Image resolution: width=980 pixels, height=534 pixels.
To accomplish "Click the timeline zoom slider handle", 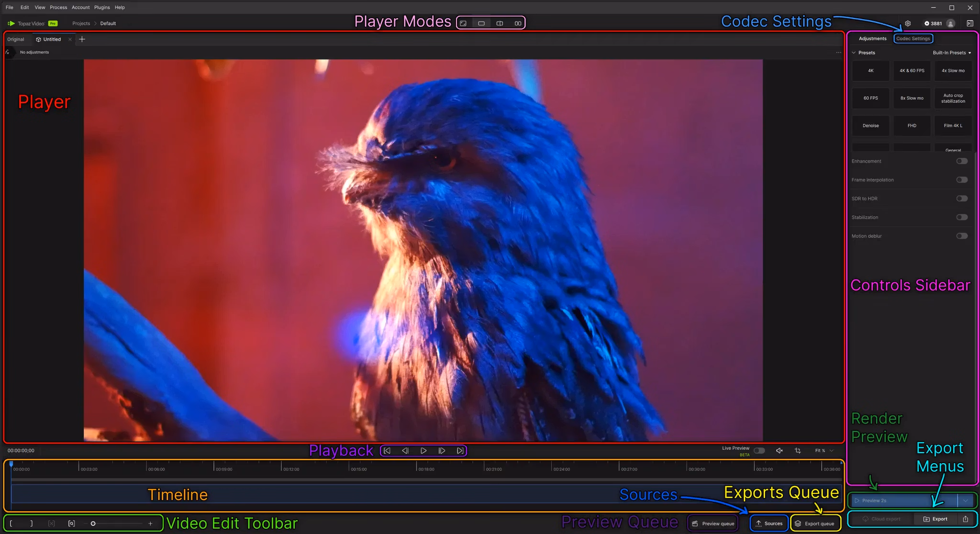I will [93, 523].
